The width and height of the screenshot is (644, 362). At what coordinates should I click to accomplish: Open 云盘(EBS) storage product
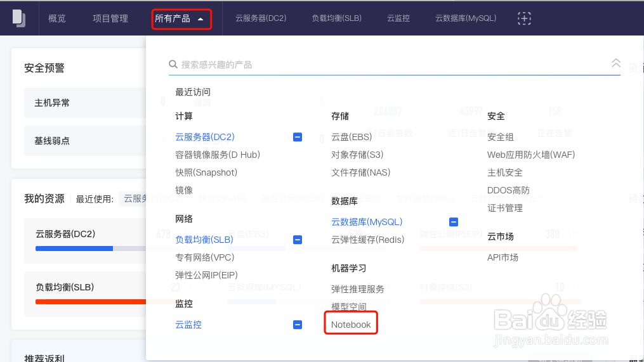point(351,137)
